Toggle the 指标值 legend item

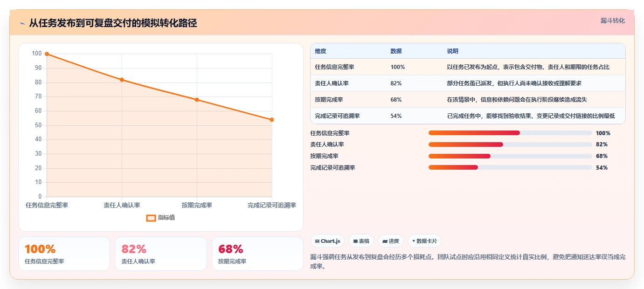point(160,218)
